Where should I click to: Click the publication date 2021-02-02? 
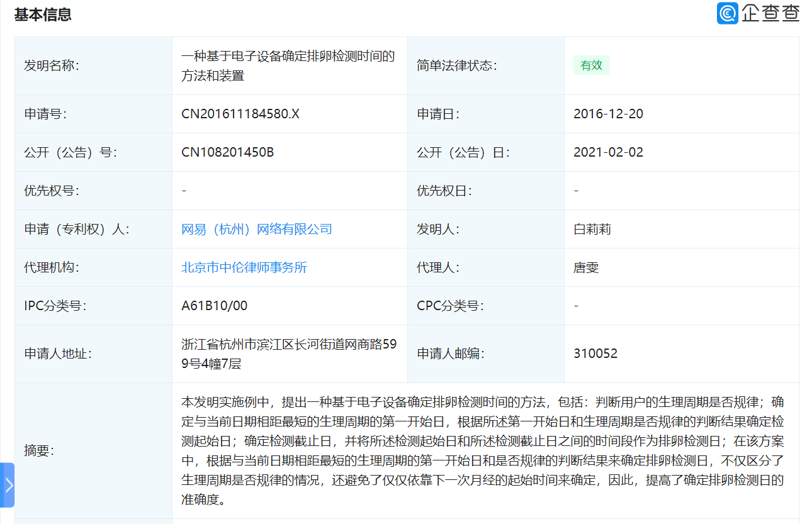[x=608, y=152]
